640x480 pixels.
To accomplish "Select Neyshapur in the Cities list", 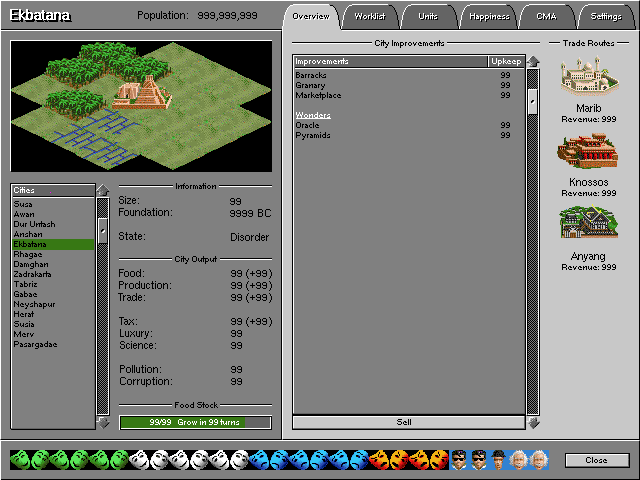I will point(53,304).
